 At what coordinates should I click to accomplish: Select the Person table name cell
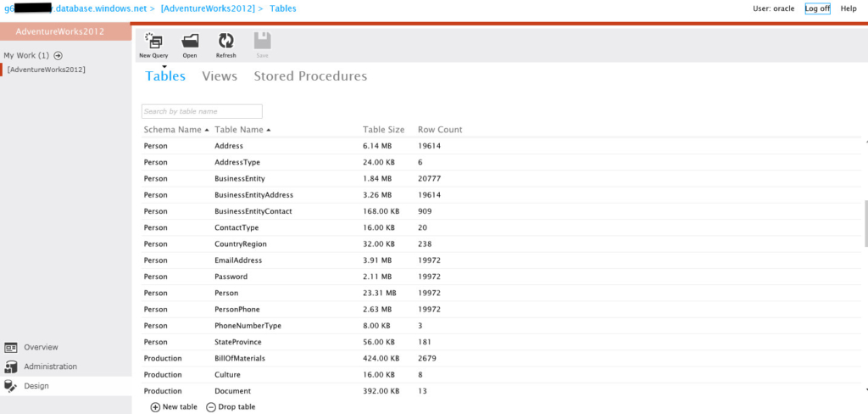pyautogui.click(x=226, y=293)
